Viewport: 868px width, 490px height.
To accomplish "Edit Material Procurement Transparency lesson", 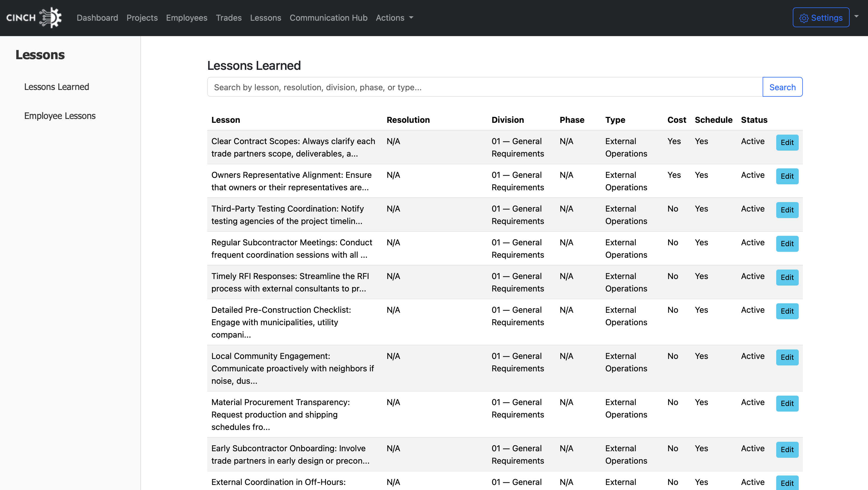I will [787, 403].
